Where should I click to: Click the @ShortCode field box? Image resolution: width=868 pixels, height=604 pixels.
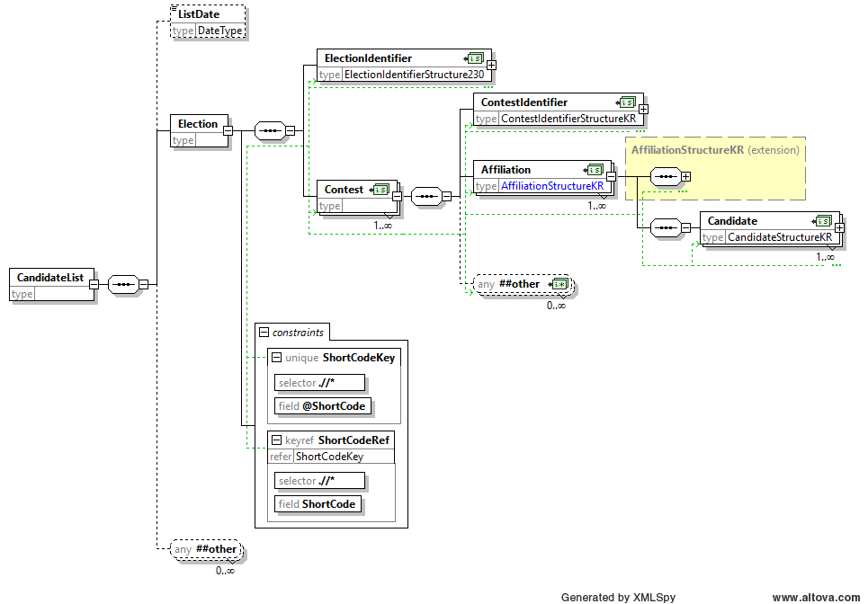point(323,406)
